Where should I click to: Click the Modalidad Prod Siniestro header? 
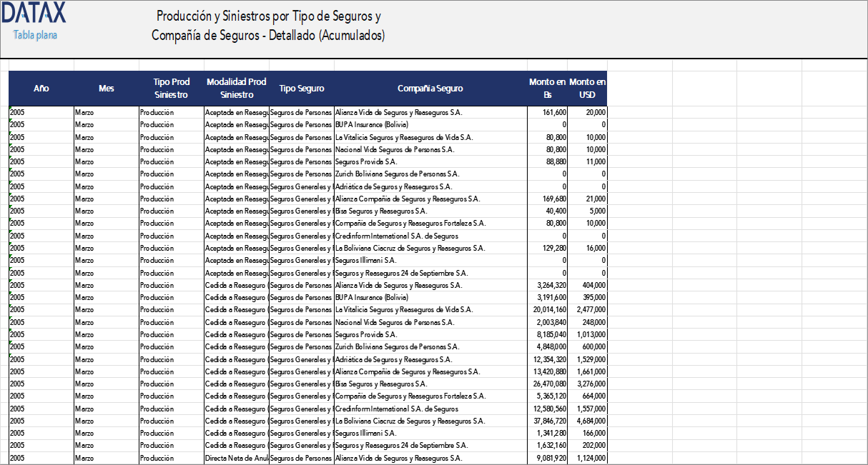(x=236, y=89)
